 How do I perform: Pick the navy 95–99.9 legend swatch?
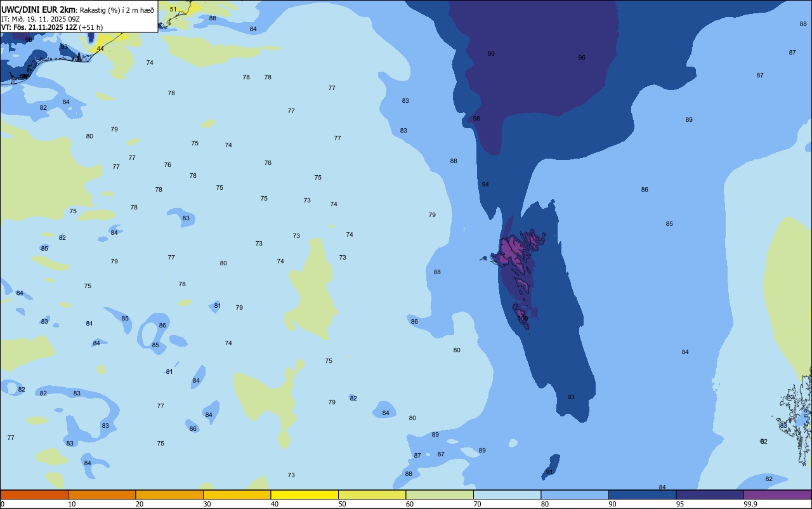[710, 494]
